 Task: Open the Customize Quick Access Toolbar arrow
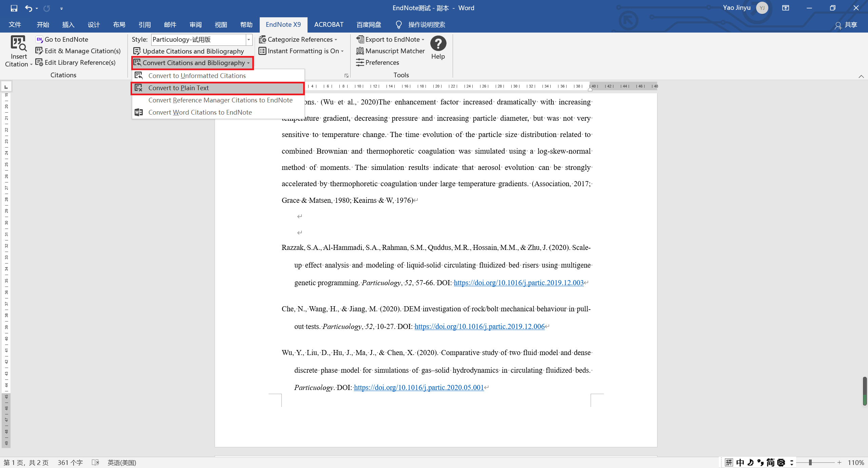click(61, 8)
